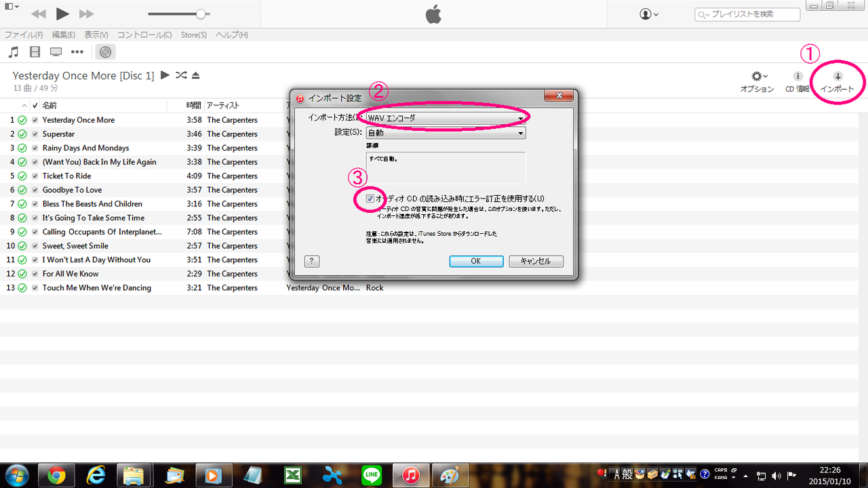Open the TV Shows library icon

(x=56, y=52)
